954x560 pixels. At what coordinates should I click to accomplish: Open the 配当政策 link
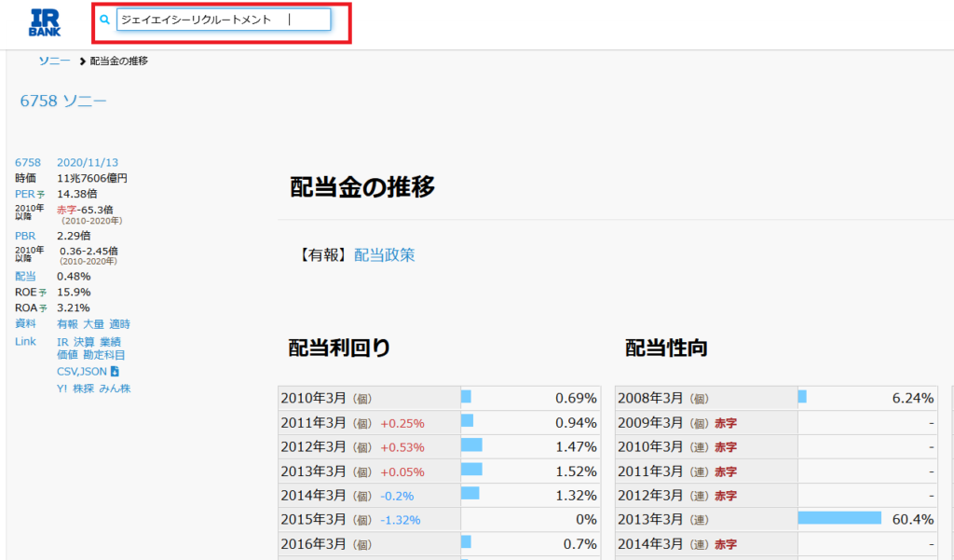(x=385, y=255)
